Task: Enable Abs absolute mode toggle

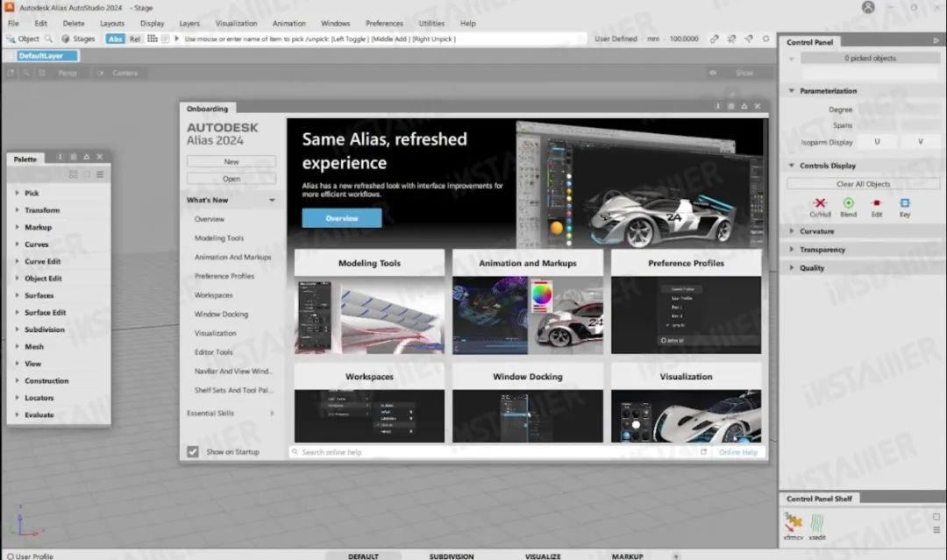Action: (115, 39)
